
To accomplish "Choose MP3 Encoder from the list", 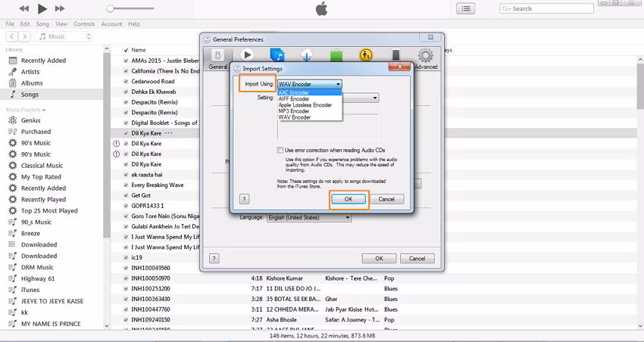I will (x=310, y=111).
